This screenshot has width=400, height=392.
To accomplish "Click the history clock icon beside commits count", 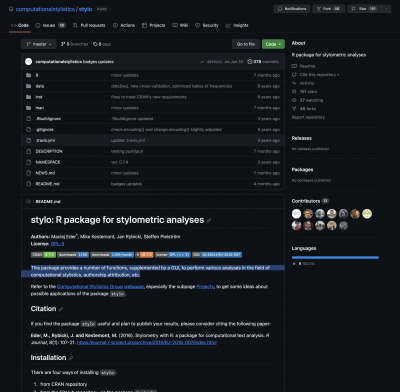I will point(250,62).
